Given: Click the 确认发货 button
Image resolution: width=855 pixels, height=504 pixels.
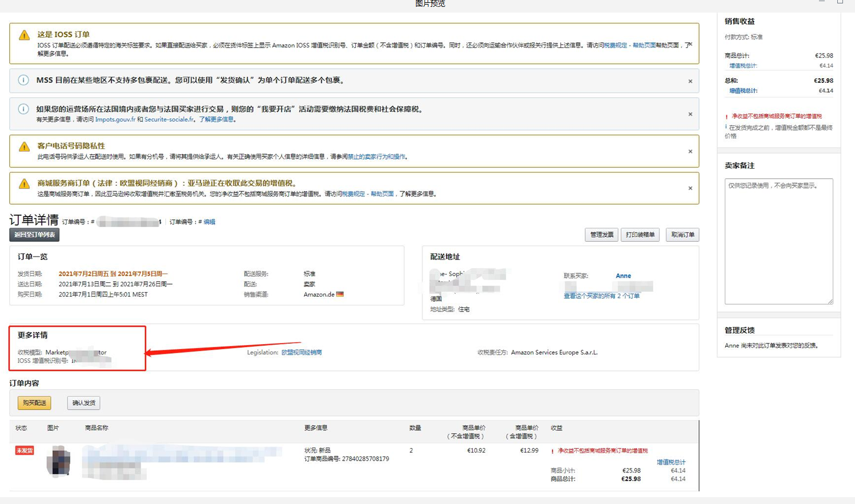Looking at the screenshot, I should tap(84, 403).
